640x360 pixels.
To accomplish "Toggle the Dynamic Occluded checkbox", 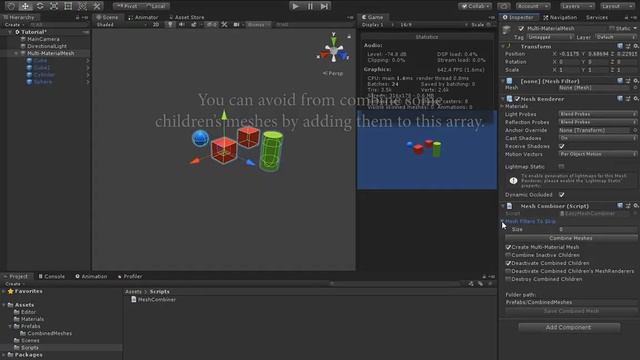I will pyautogui.click(x=562, y=195).
